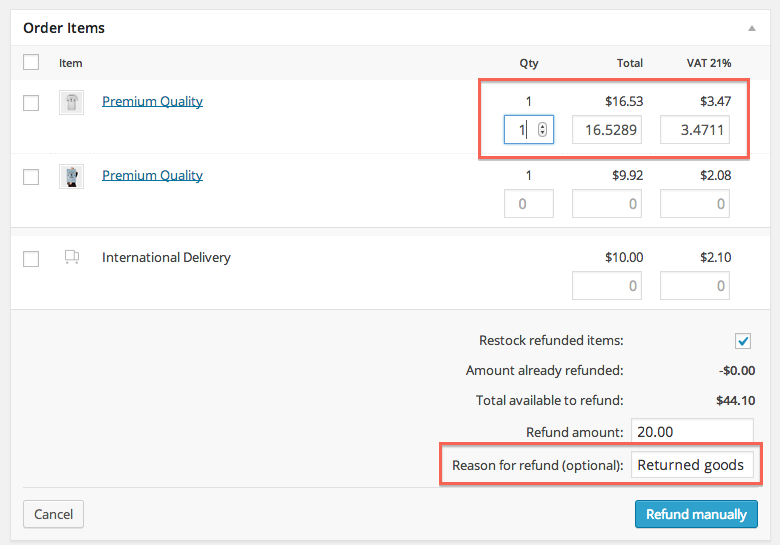This screenshot has height=545, width=780.
Task: Click the 3.4711 VAT refund field
Action: pos(694,130)
